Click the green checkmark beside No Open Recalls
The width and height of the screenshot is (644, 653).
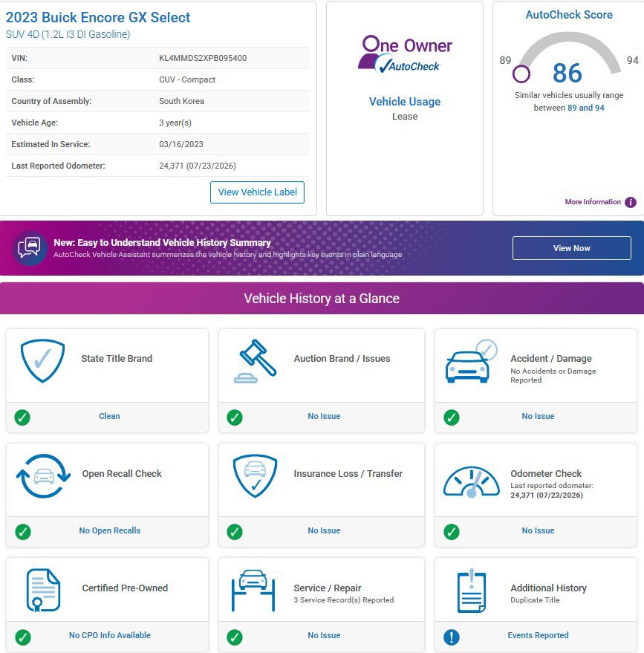click(x=23, y=532)
